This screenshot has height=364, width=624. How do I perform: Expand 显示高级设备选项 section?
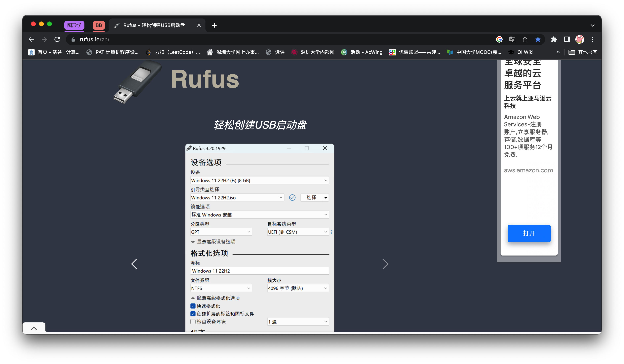point(213,241)
